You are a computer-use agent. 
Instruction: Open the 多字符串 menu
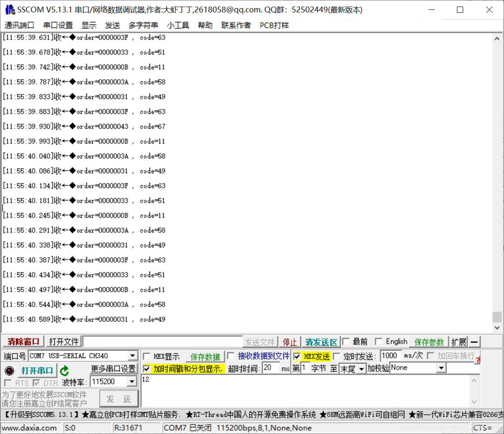143,25
